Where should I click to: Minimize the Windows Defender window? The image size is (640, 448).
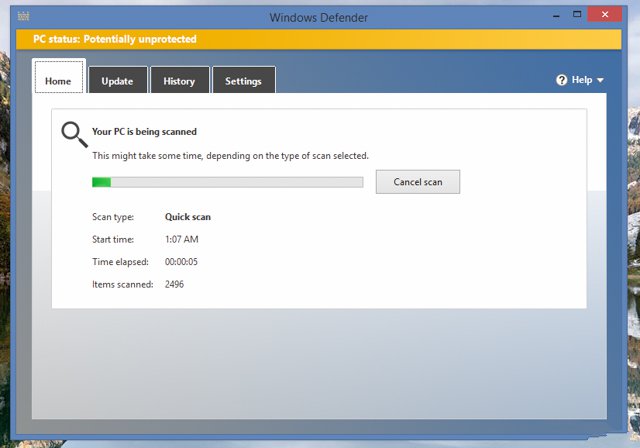pyautogui.click(x=556, y=16)
